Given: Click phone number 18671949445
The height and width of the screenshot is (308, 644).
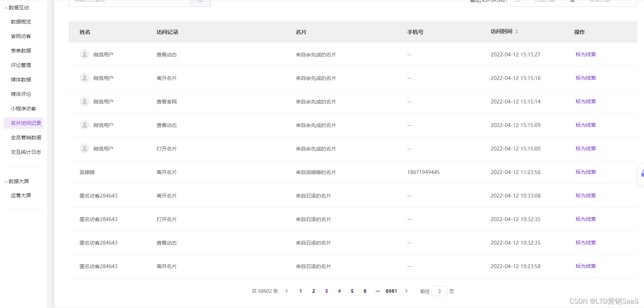Looking at the screenshot, I should pyautogui.click(x=423, y=172).
